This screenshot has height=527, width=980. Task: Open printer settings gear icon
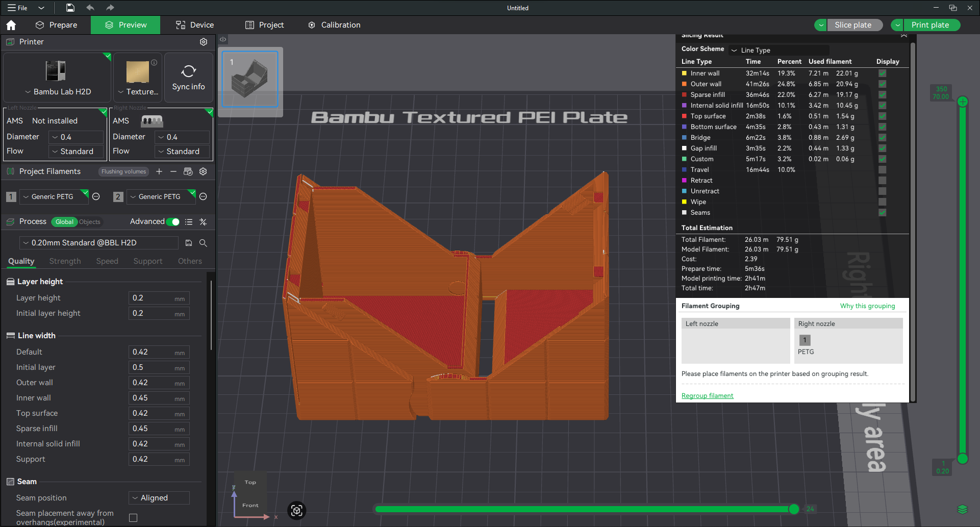(204, 42)
